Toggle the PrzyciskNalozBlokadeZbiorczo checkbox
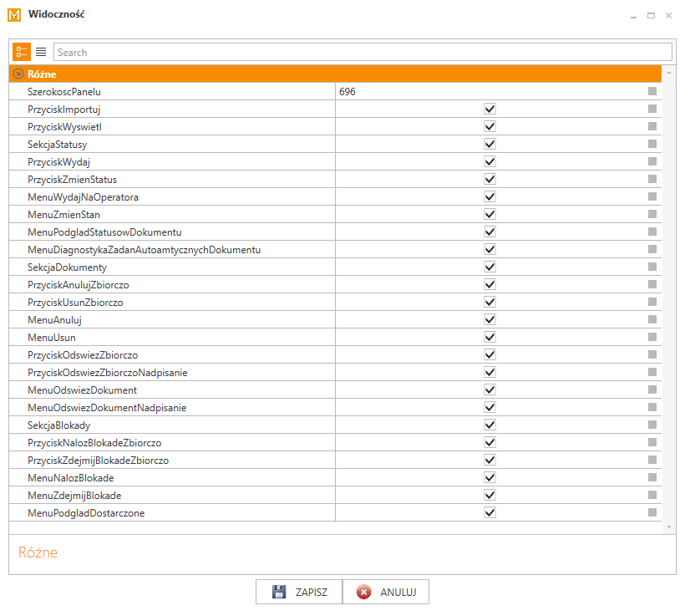This screenshot has height=616, width=685. pyautogui.click(x=490, y=442)
